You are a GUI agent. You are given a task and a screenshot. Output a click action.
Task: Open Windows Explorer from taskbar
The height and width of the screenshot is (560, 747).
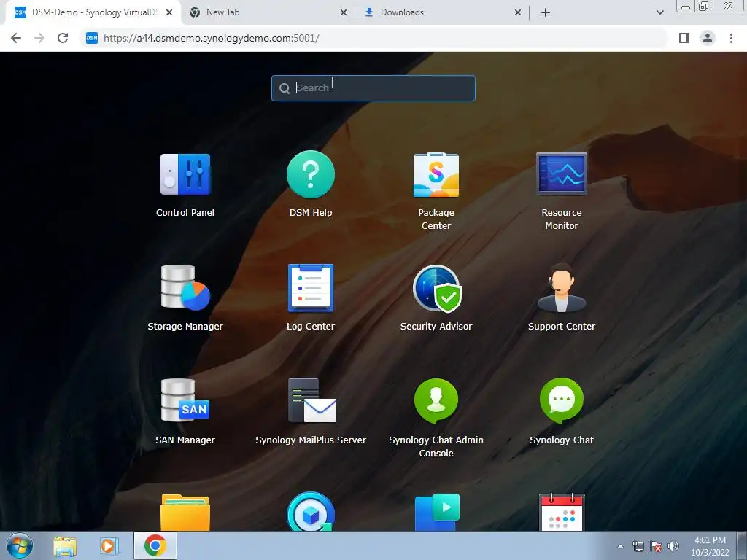coord(65,546)
